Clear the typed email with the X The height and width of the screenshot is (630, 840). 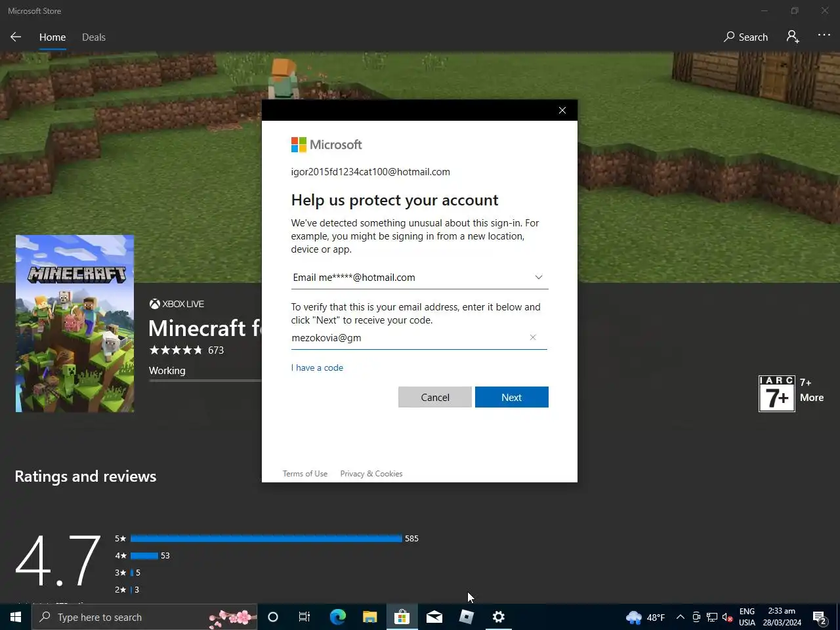tap(533, 337)
